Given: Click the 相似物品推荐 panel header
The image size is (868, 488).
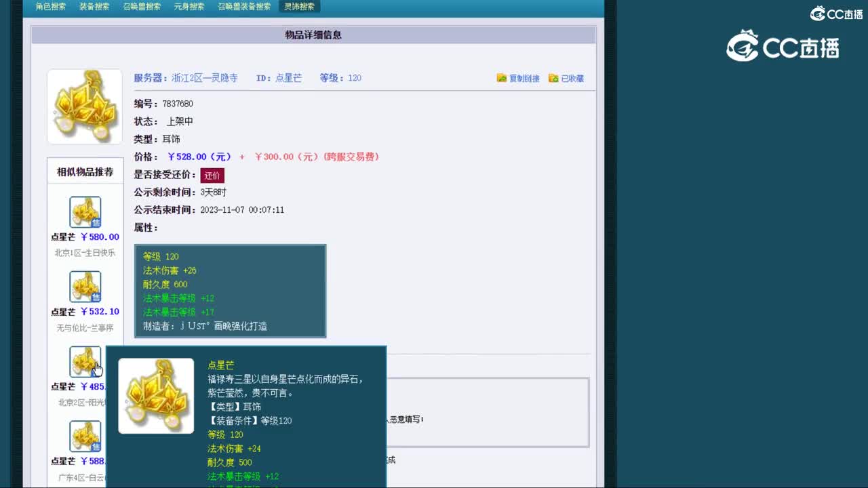Looking at the screenshot, I should pyautogui.click(x=84, y=170).
